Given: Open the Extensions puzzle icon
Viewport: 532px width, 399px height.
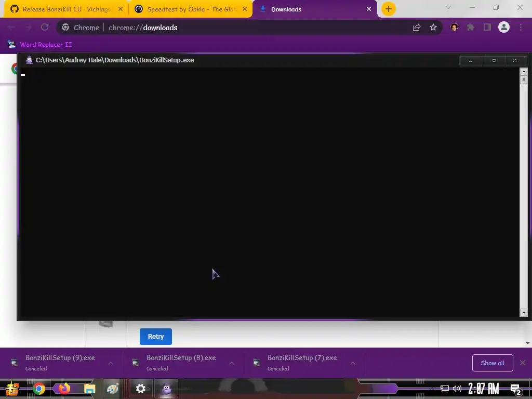Looking at the screenshot, I should pos(471,28).
